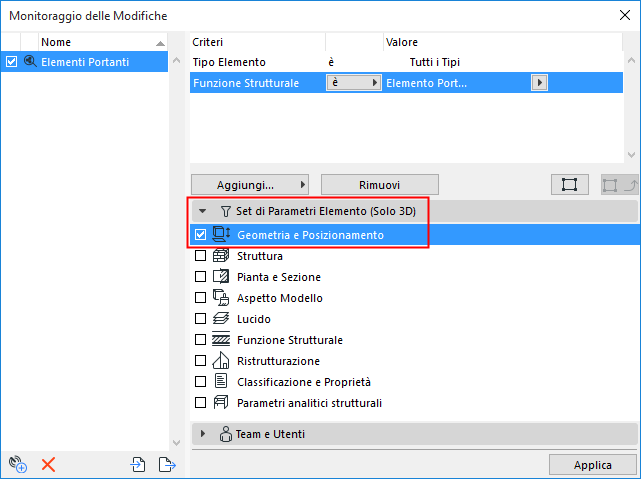
Task: Click the red X delete icon
Action: [47, 464]
